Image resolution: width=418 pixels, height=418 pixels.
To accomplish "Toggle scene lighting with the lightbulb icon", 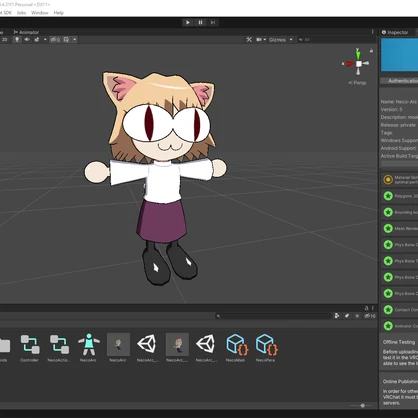I will tap(17, 40).
